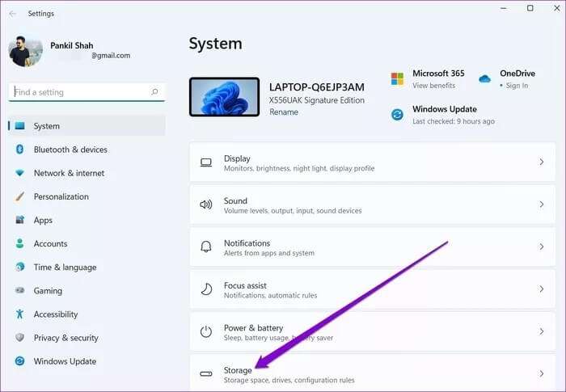
Task: Expand the Power & battery chevron
Action: pos(542,331)
